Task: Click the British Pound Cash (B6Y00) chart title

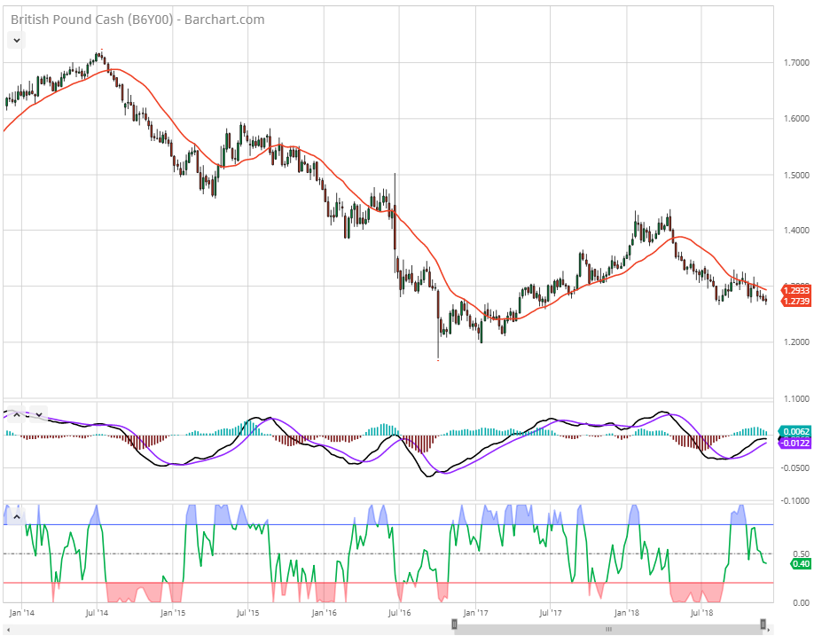Action: coord(137,20)
